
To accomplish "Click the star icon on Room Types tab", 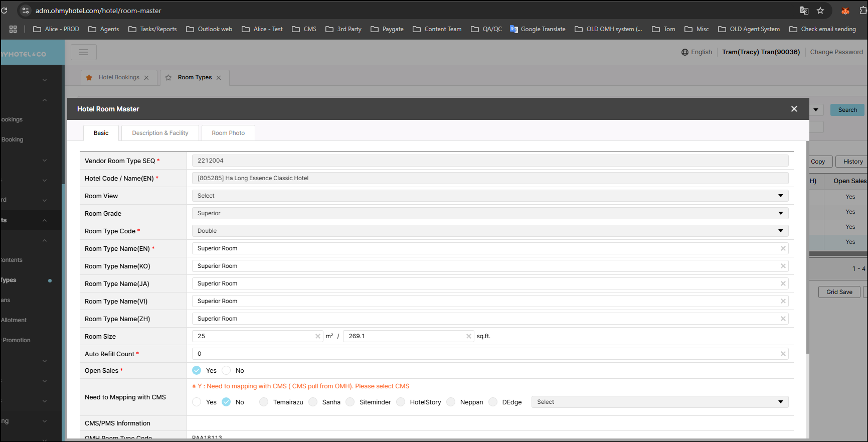I will click(168, 78).
